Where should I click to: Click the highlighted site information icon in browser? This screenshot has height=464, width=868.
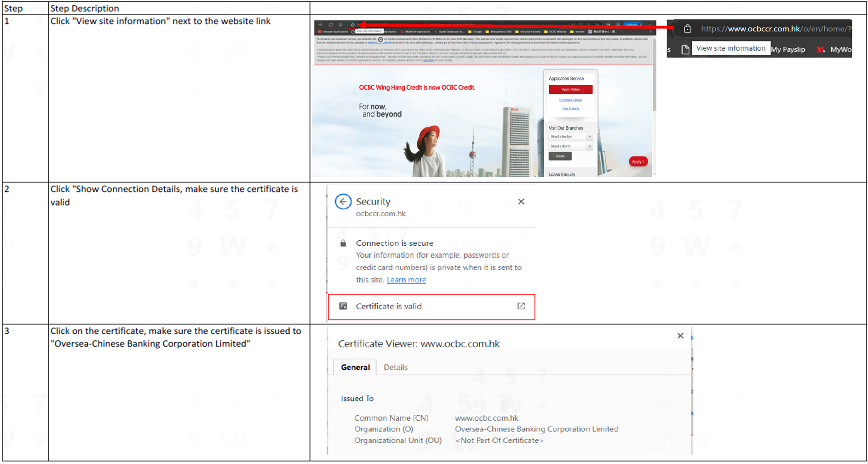(x=352, y=25)
